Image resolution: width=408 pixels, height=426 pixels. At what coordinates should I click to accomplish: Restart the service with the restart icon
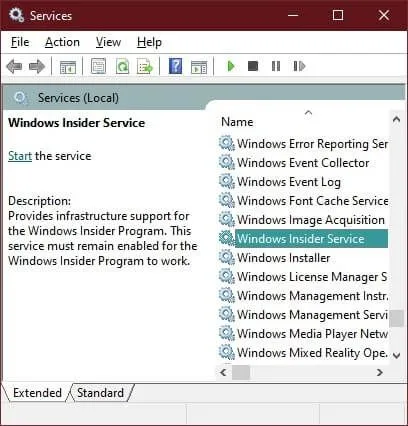click(x=299, y=66)
